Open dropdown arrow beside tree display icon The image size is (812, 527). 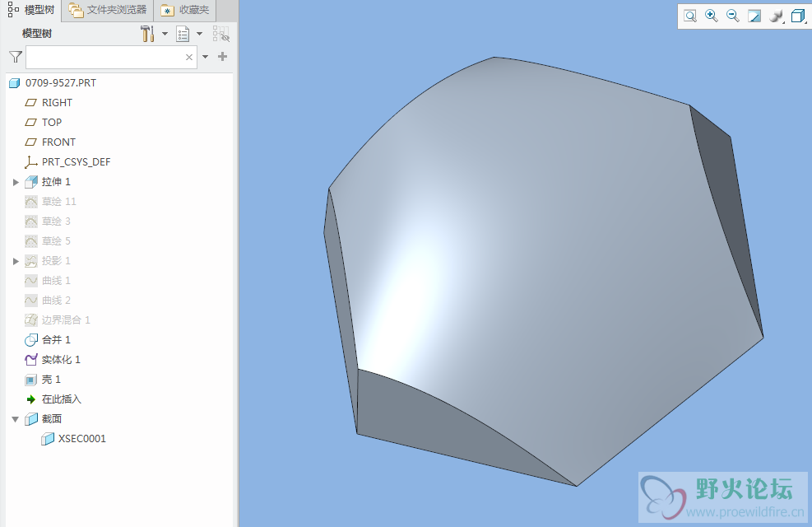(x=199, y=35)
